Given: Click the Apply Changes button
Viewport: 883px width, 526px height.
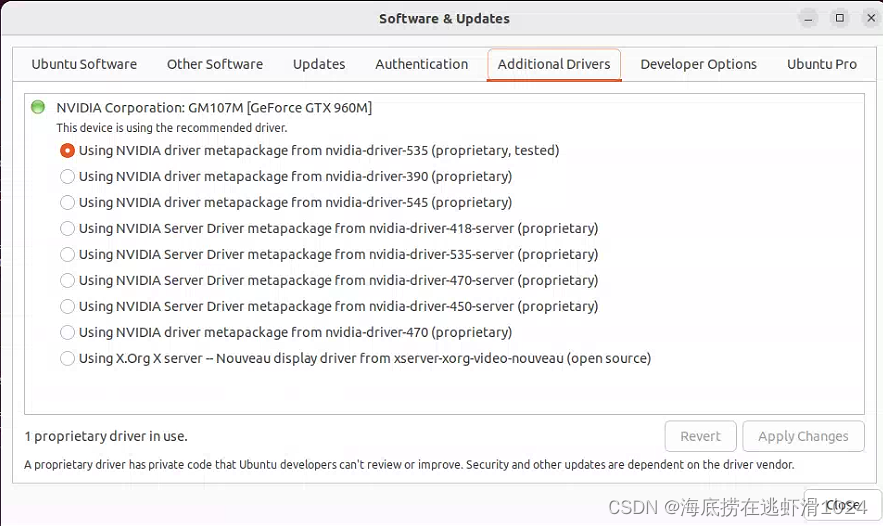Looking at the screenshot, I should click(803, 436).
